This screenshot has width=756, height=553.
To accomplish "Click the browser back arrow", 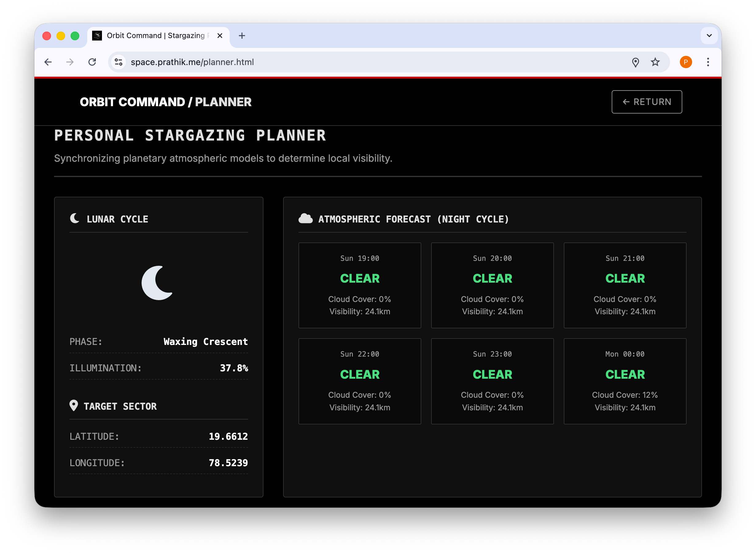I will click(48, 62).
